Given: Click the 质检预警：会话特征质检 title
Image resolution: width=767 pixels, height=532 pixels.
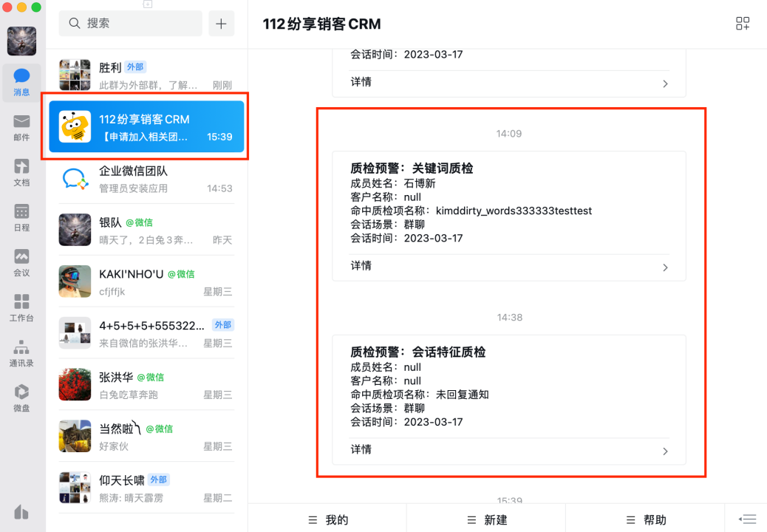Looking at the screenshot, I should (x=417, y=352).
